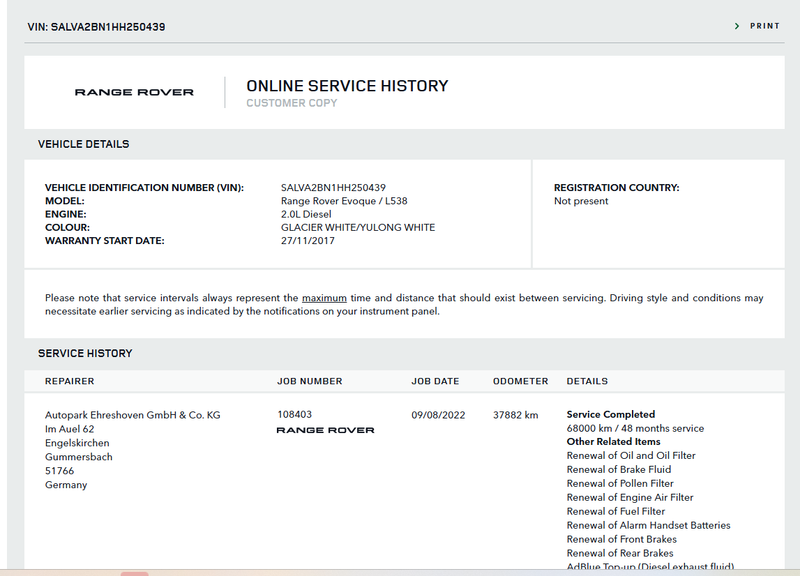Click 'Renewal of Brake Fluid'

619,469
